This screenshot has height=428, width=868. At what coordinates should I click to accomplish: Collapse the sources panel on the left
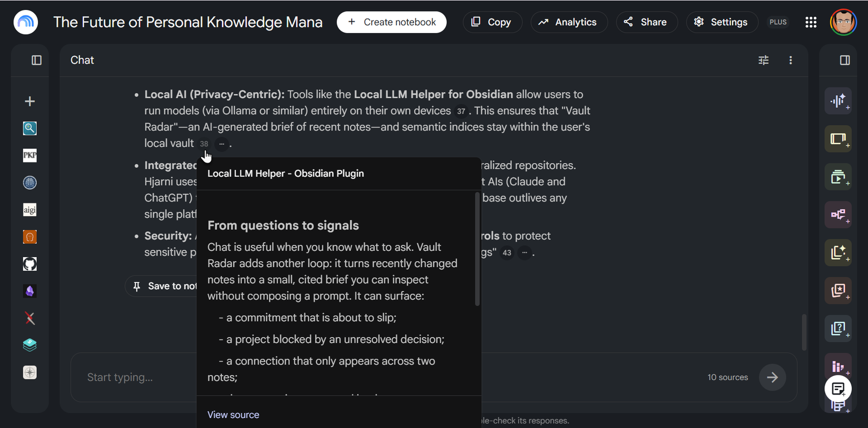[x=36, y=60]
